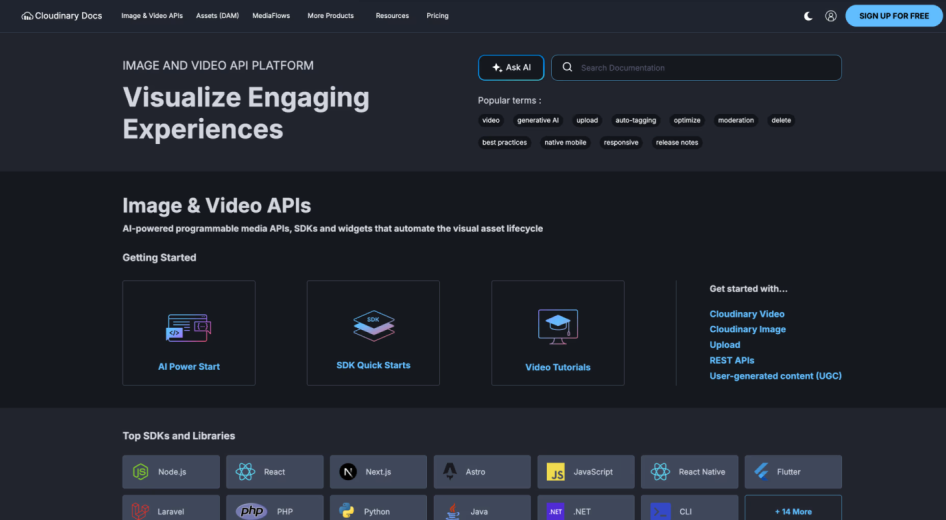Select the 'native mobile' term tag
Viewport: 946px width, 520px height.
pyautogui.click(x=565, y=142)
